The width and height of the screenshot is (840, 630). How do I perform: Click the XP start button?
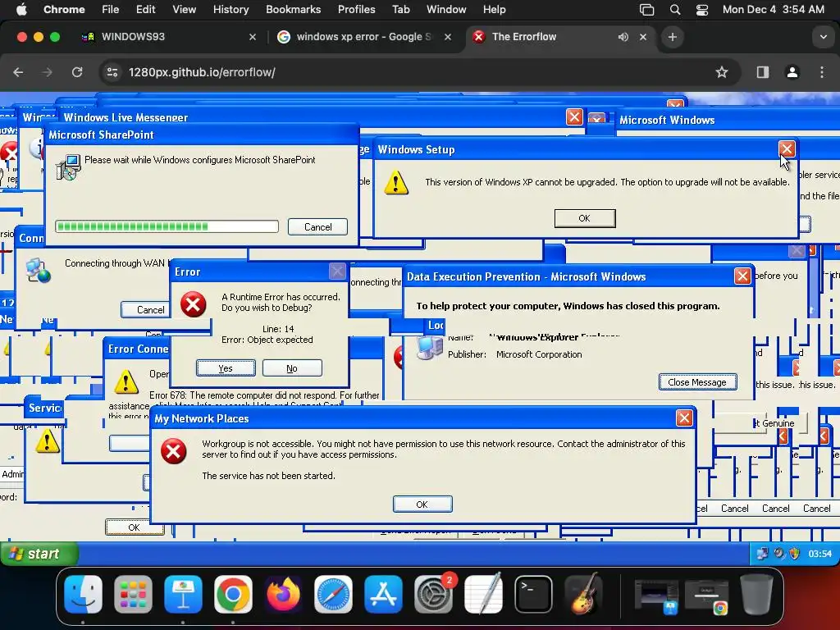pos(39,554)
